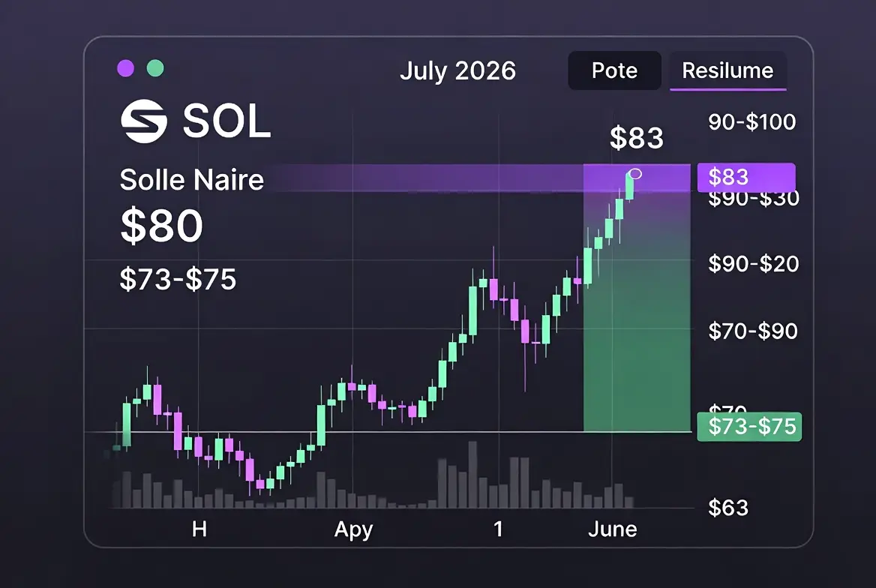Screen dimensions: 876x588
Task: Switch to the Resilume tab
Action: 728,70
